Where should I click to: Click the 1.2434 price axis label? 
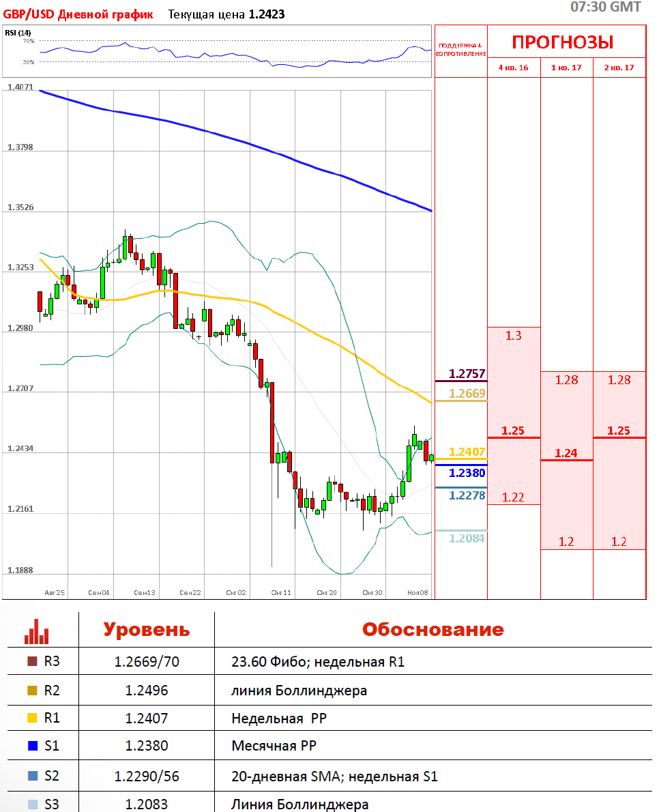click(20, 448)
